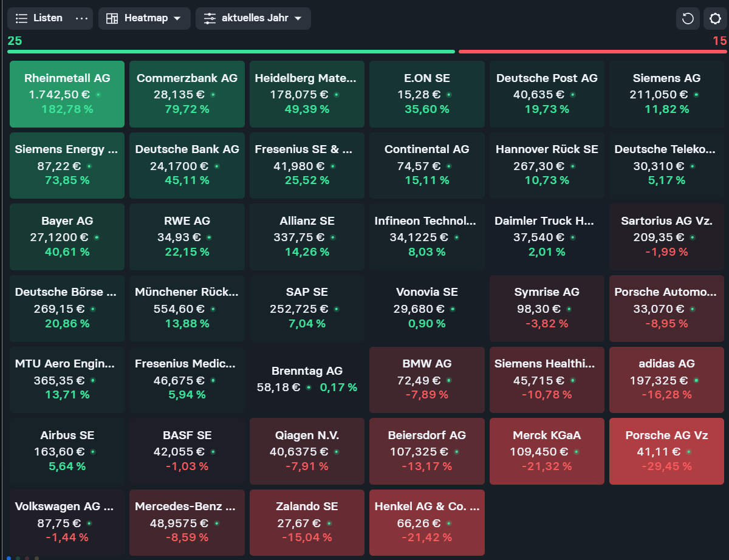Viewport: 729px width, 560px height.
Task: Click the Münchener Rück... tile
Action: click(187, 309)
